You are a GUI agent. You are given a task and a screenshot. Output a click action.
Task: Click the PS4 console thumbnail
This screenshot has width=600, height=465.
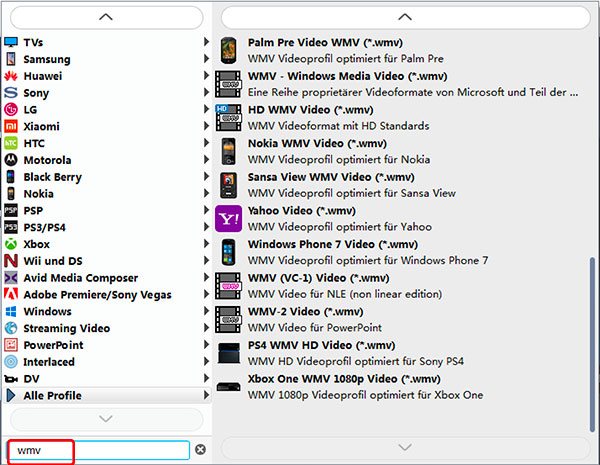coord(228,353)
